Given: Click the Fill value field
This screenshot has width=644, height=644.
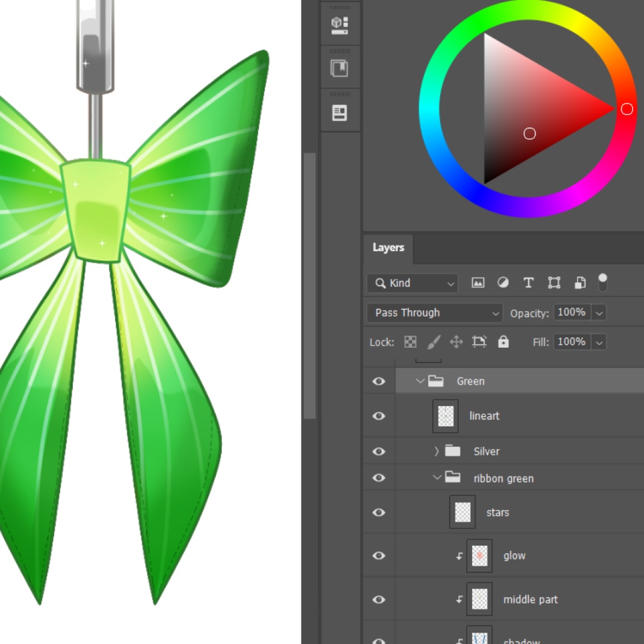Looking at the screenshot, I should tap(572, 341).
